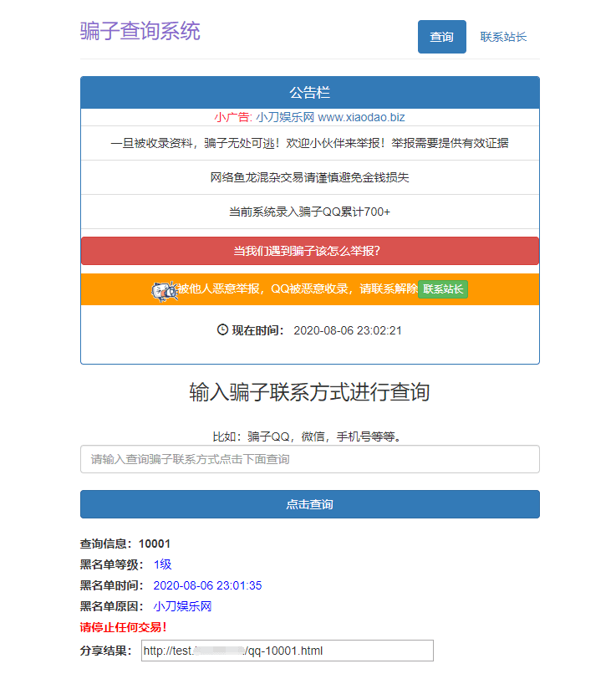Click the blacklist reason 小刀娱乐网

point(182,606)
